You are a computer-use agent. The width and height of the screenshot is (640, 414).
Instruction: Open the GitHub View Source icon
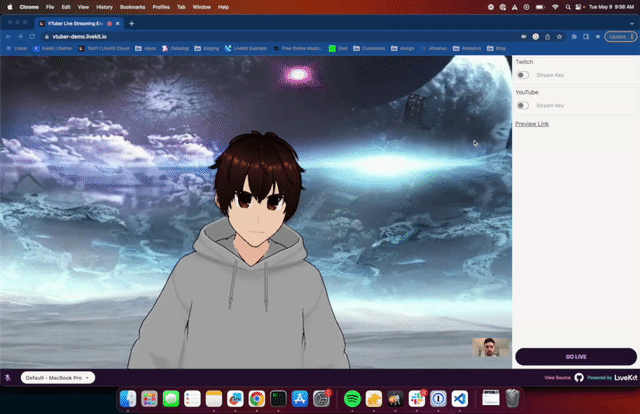coord(579,378)
